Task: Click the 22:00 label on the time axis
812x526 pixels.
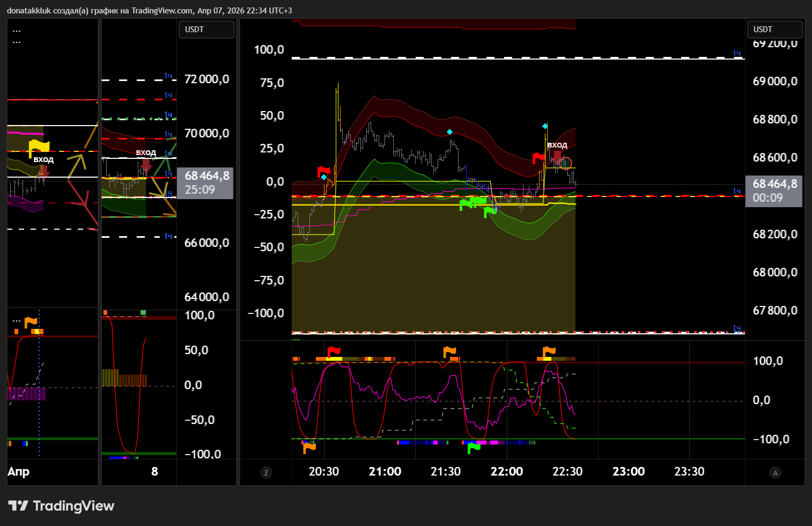Action: click(x=506, y=471)
